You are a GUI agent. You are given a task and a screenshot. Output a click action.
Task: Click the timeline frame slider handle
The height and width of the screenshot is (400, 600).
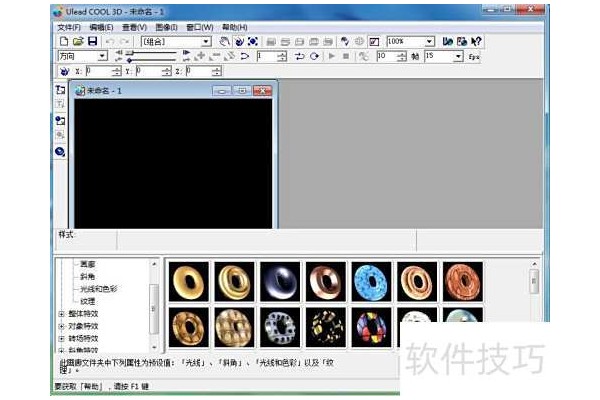coord(130,53)
